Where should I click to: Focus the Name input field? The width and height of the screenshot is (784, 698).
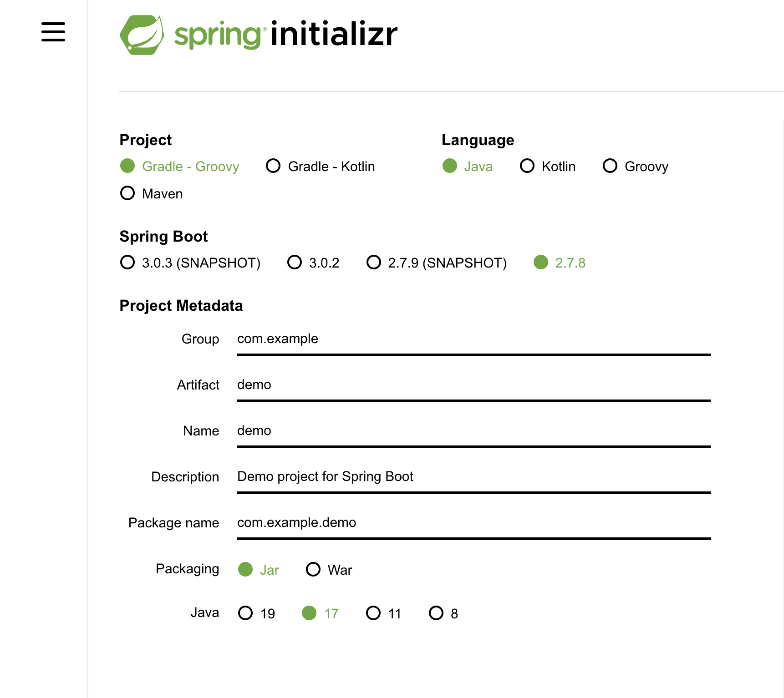474,431
